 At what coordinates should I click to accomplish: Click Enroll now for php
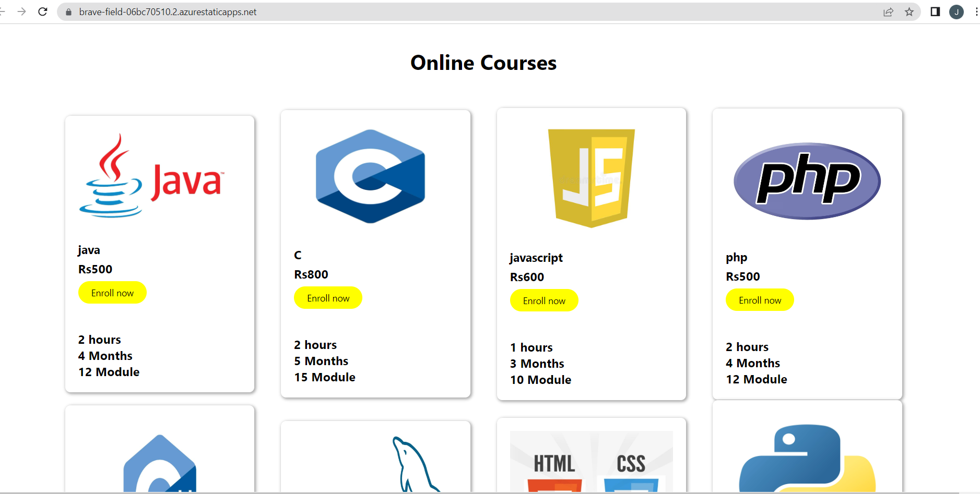(x=760, y=299)
